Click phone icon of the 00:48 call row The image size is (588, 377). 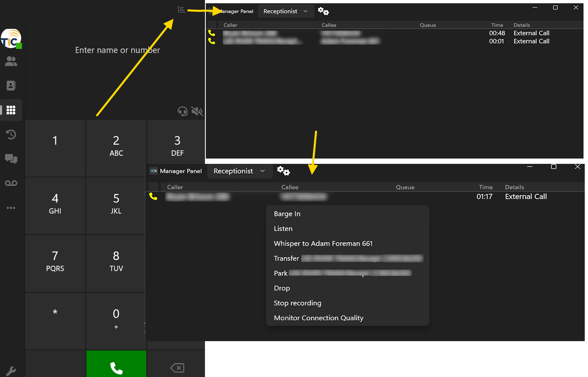coord(211,33)
